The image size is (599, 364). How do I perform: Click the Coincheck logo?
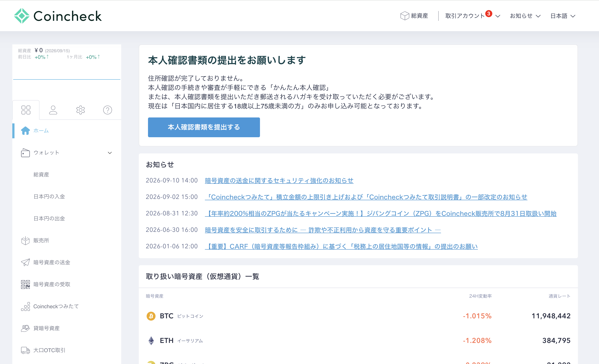(58, 16)
